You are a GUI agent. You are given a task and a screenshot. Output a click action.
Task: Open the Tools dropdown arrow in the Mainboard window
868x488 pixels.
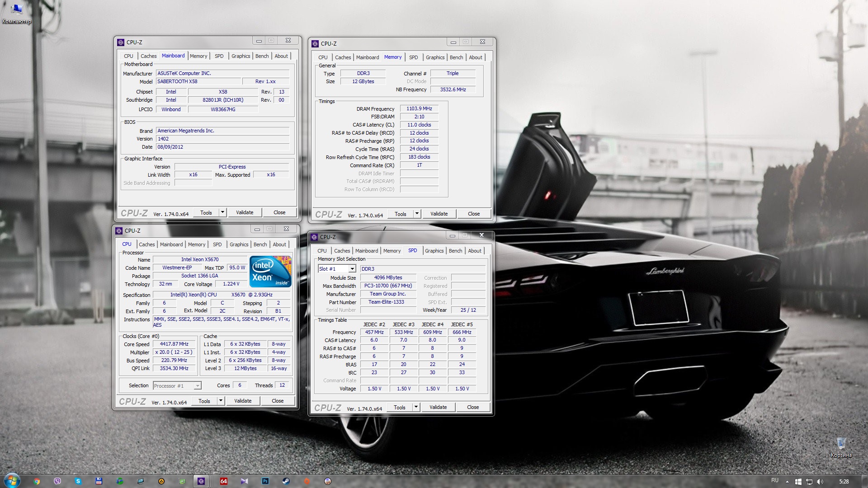click(222, 212)
